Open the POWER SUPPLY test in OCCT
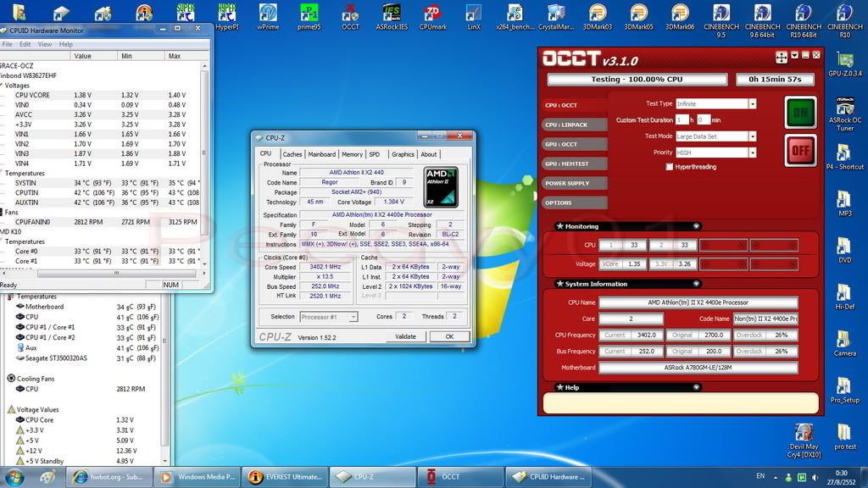The image size is (868, 488). coord(574,183)
